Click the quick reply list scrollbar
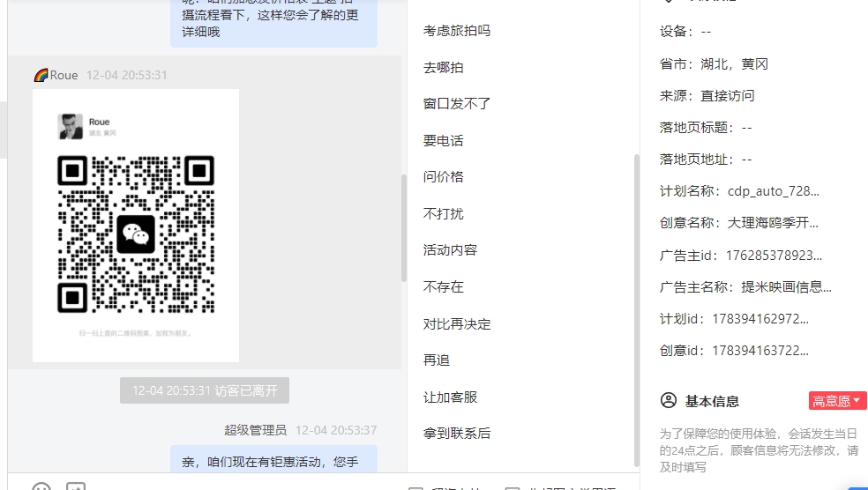The height and width of the screenshot is (490, 868). [x=637, y=309]
